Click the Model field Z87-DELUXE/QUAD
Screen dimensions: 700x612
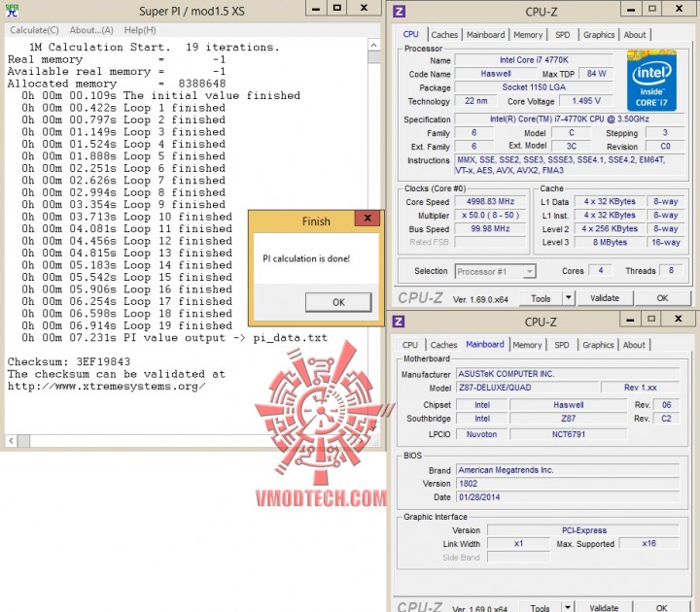click(x=528, y=388)
